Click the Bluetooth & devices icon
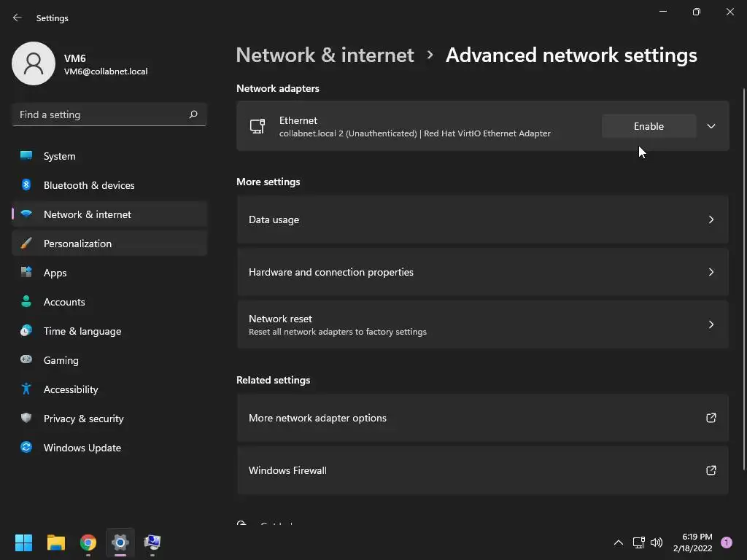Screen dimensions: 747x560 (26, 185)
